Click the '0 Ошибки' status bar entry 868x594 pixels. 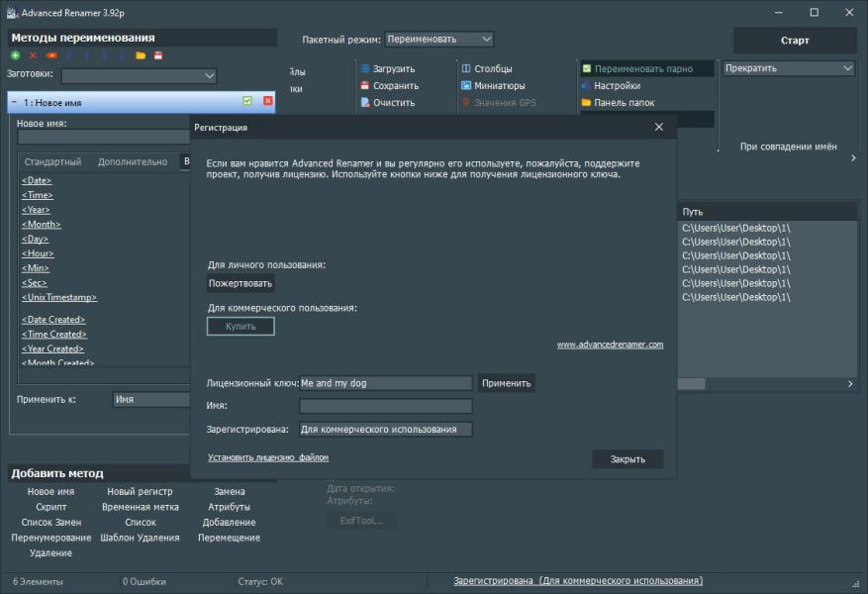(144, 581)
